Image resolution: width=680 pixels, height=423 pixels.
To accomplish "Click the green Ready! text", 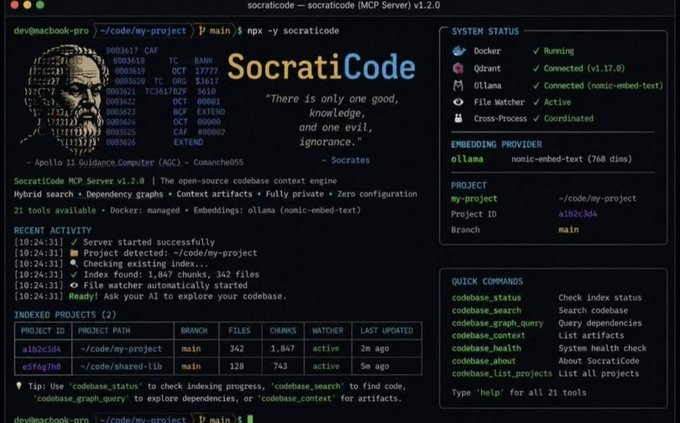I will pos(83,296).
